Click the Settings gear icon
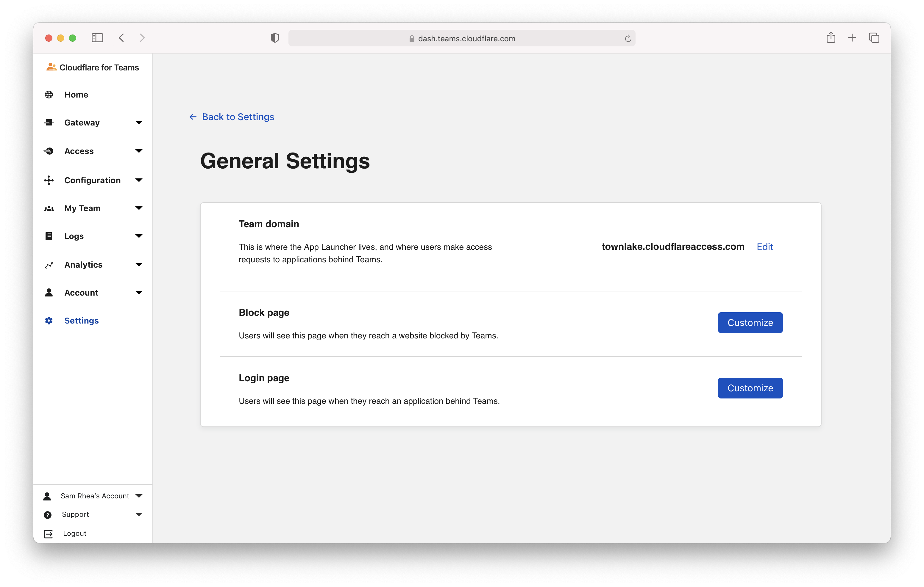 [49, 320]
